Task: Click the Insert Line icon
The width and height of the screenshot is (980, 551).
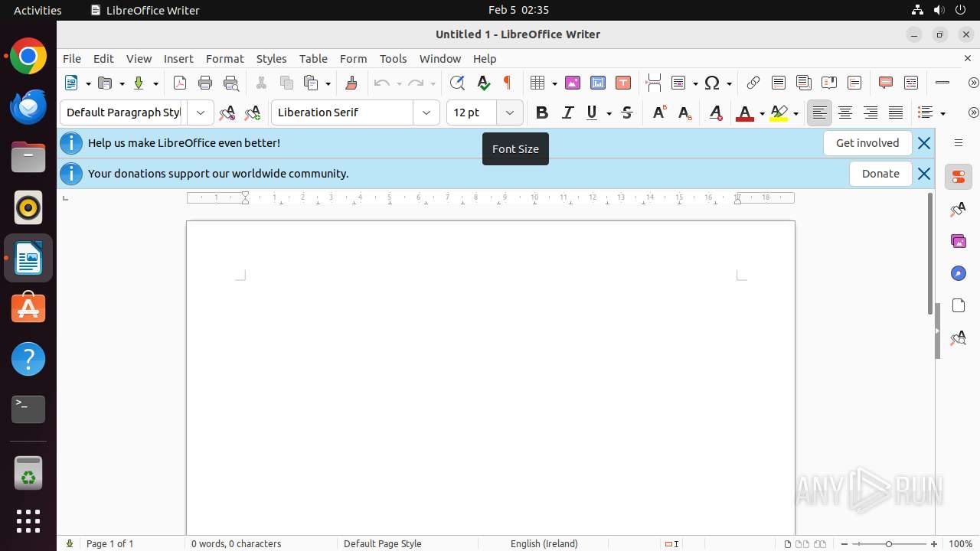Action: [942, 83]
